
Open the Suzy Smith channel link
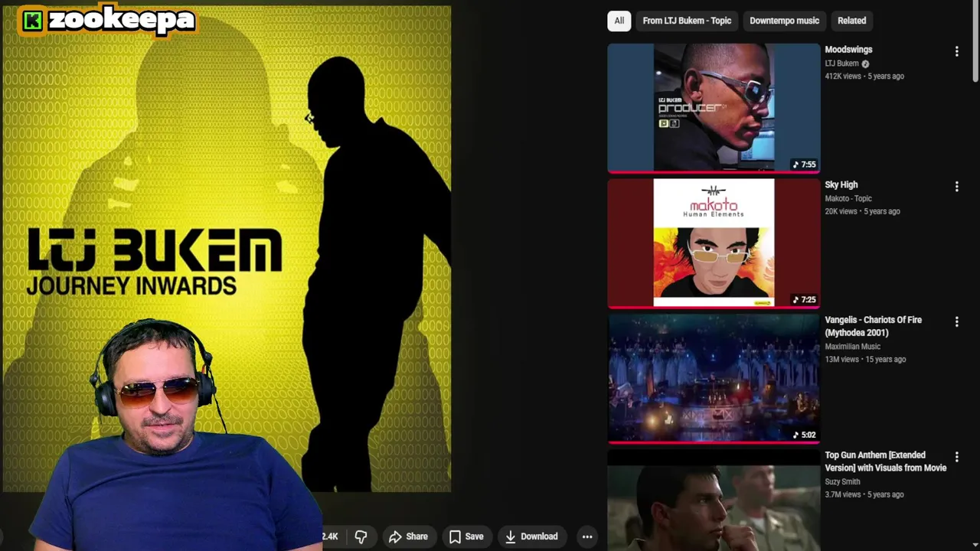point(842,482)
